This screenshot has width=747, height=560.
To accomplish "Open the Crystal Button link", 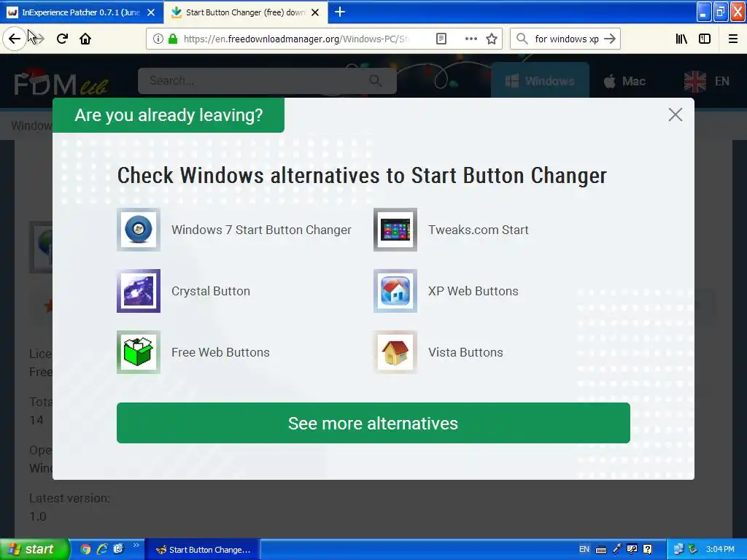I will pos(211,291).
